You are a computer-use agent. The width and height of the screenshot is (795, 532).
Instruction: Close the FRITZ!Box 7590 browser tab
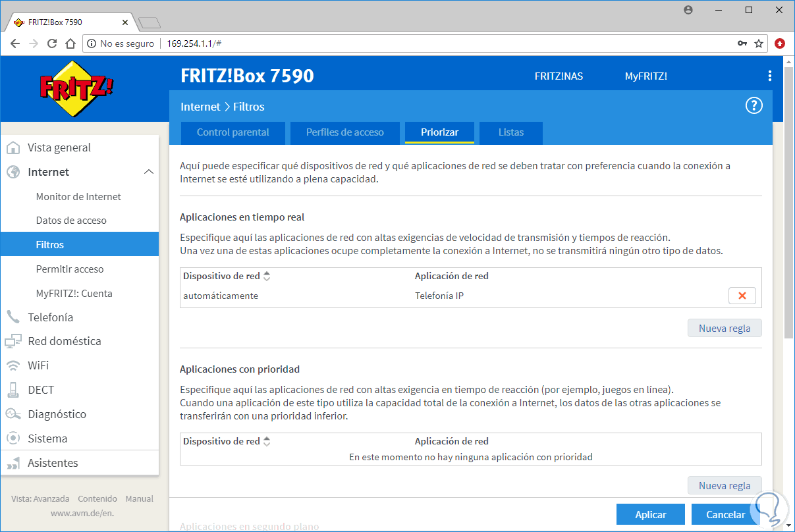(124, 22)
